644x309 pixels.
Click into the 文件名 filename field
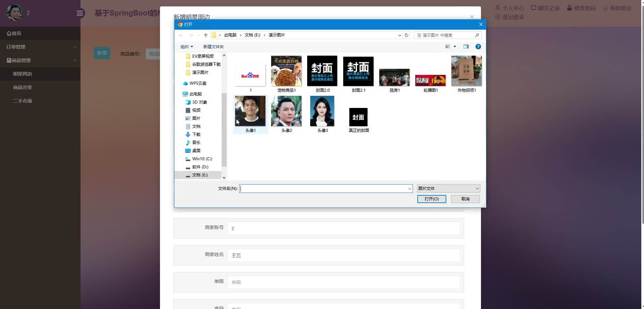[323, 189]
